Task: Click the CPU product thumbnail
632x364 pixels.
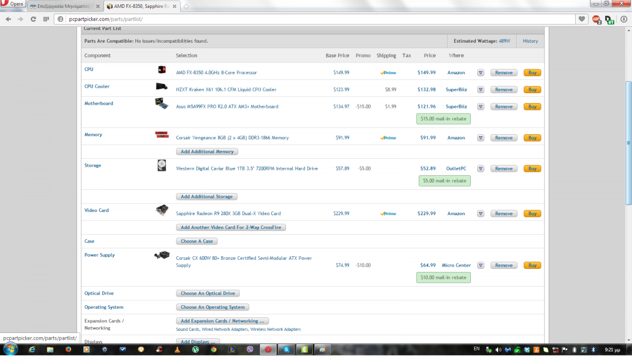Action: tap(162, 69)
